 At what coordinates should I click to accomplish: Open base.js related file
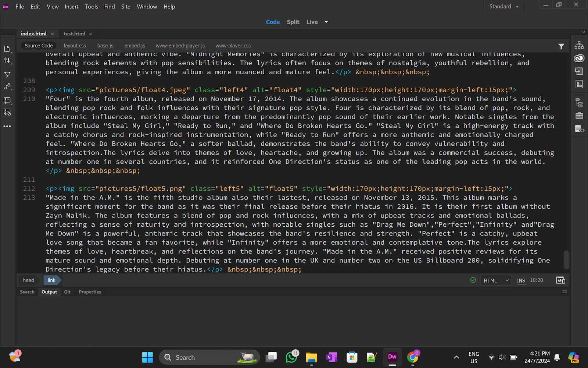pyautogui.click(x=105, y=46)
